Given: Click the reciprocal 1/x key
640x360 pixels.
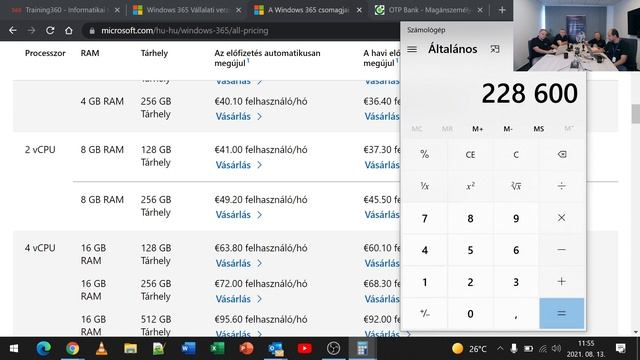Looking at the screenshot, I should click(424, 186).
